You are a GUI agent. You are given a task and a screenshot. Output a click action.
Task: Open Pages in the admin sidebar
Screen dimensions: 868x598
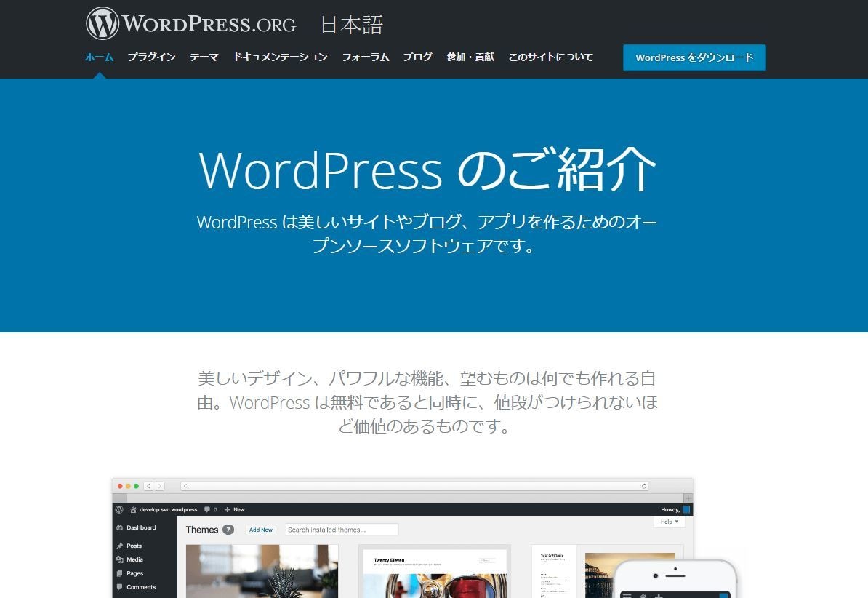(130, 573)
